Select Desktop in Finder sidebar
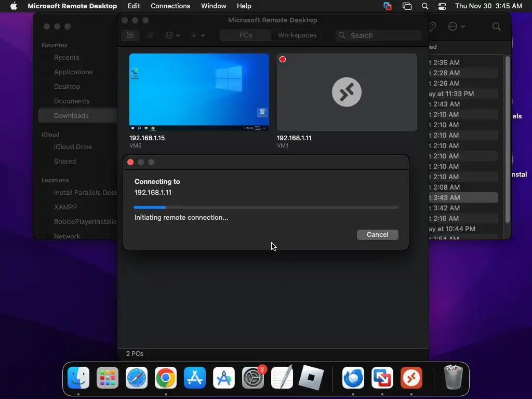This screenshot has height=399, width=532. 67,87
